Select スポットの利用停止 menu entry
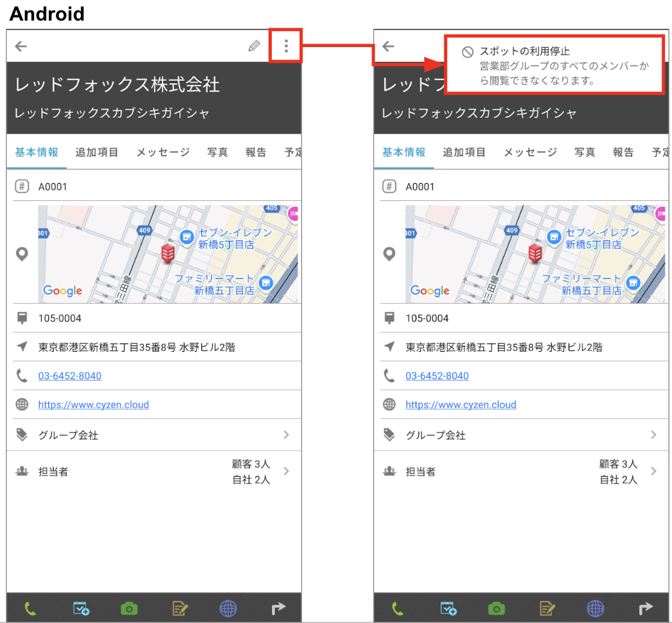The width and height of the screenshot is (672, 623). coord(555,65)
